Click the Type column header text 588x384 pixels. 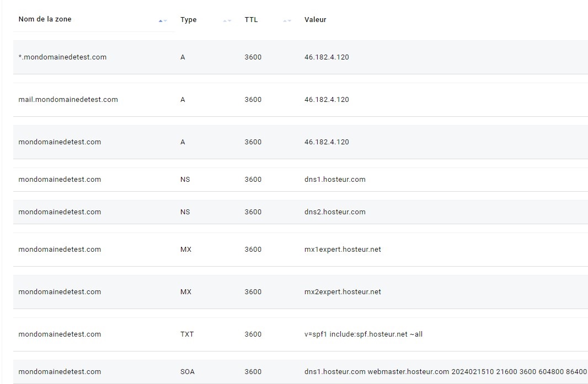pyautogui.click(x=188, y=19)
